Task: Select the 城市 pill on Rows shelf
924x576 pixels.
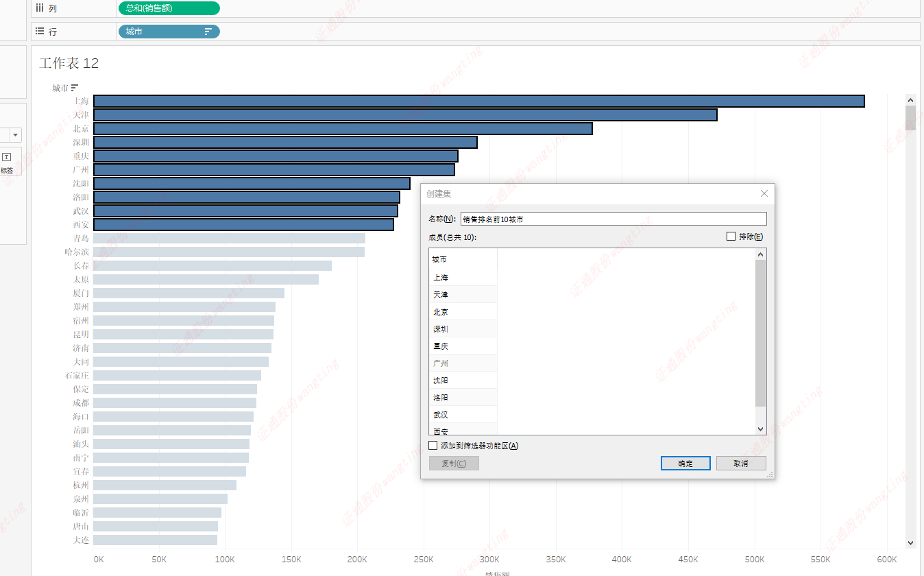Action: [x=169, y=32]
